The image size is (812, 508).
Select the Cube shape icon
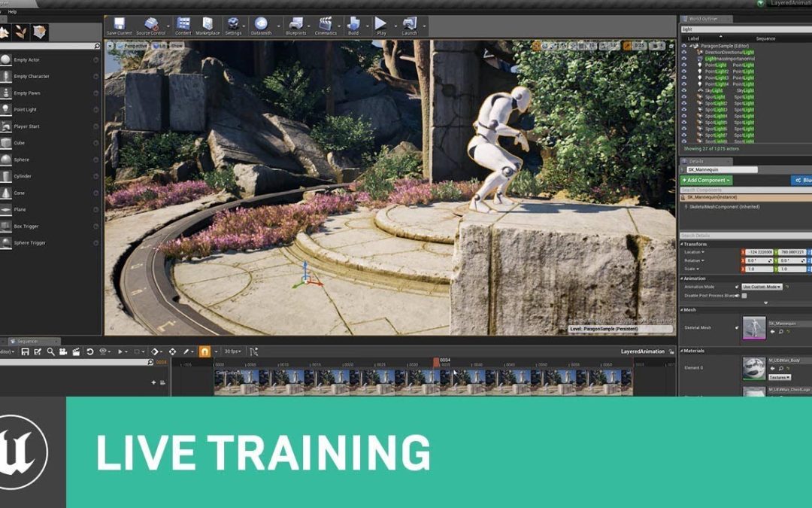[x=6, y=142]
